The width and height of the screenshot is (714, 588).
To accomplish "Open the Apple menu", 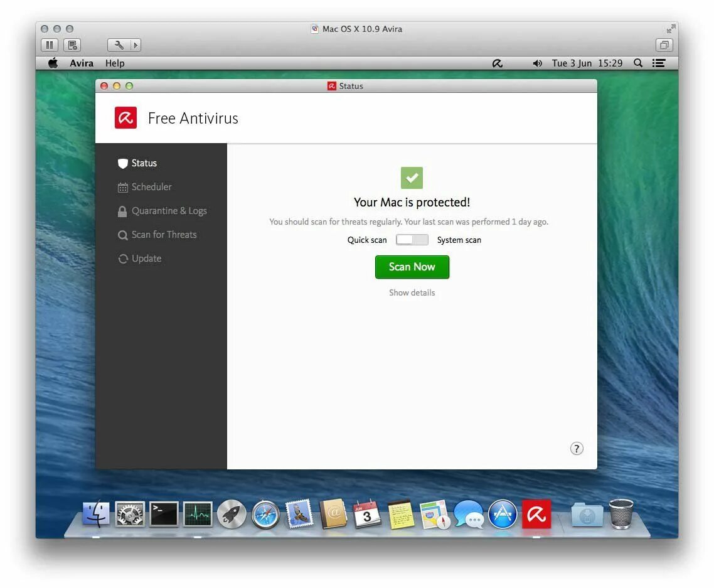I will click(x=53, y=63).
